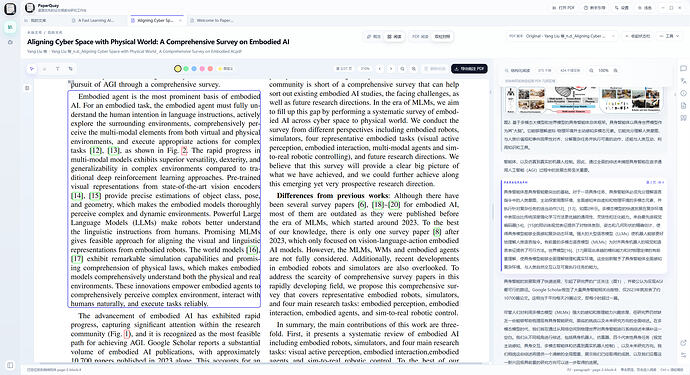Screen dimensions: 690x375
Task: Open settings button in title bar
Action: point(622,8)
